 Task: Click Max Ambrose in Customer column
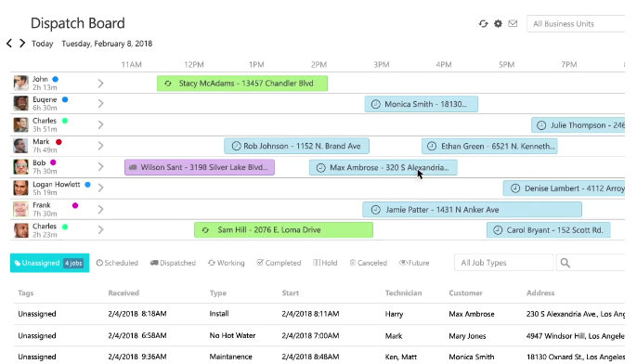click(472, 314)
